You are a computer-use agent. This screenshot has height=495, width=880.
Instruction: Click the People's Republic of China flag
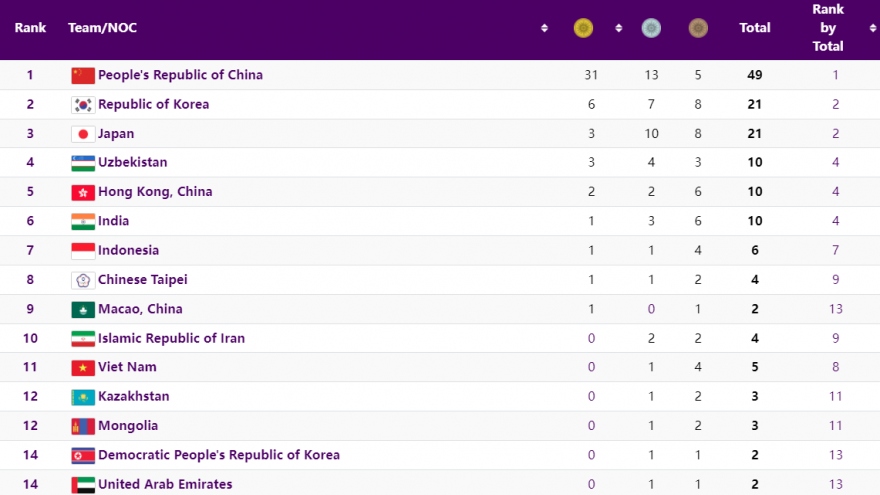[83, 75]
